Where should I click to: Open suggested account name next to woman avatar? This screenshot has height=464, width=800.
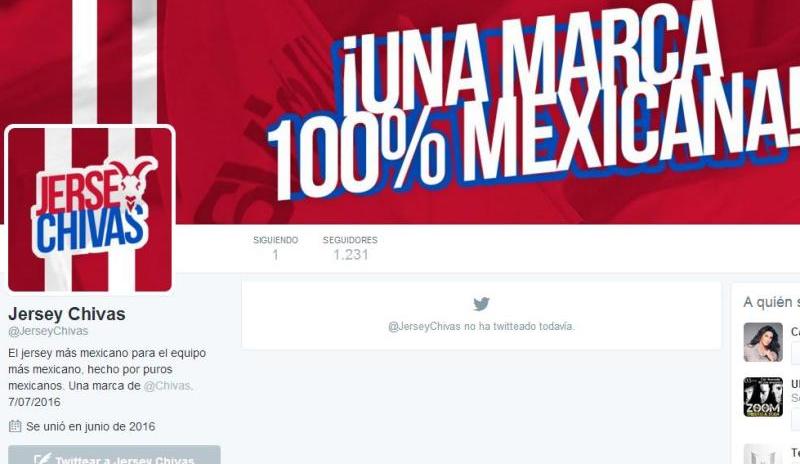coord(795,331)
